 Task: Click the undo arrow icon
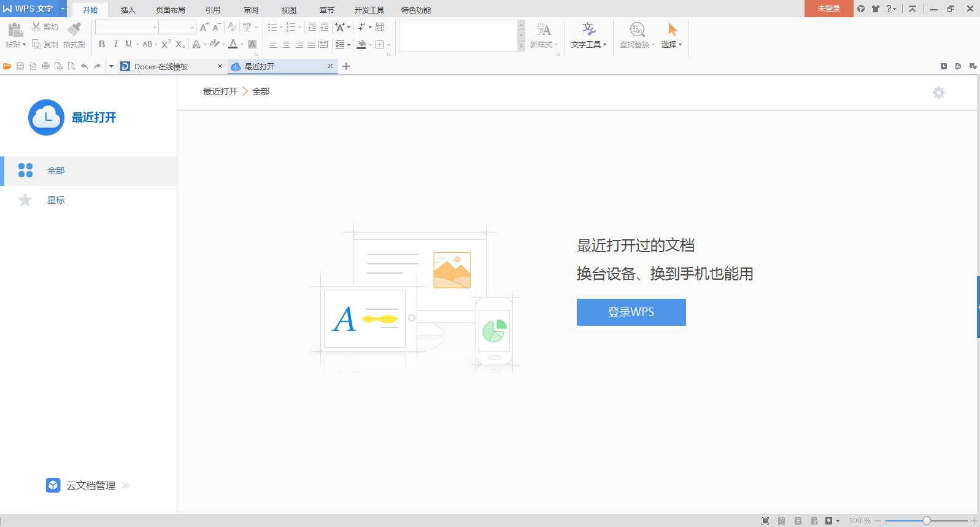click(84, 66)
